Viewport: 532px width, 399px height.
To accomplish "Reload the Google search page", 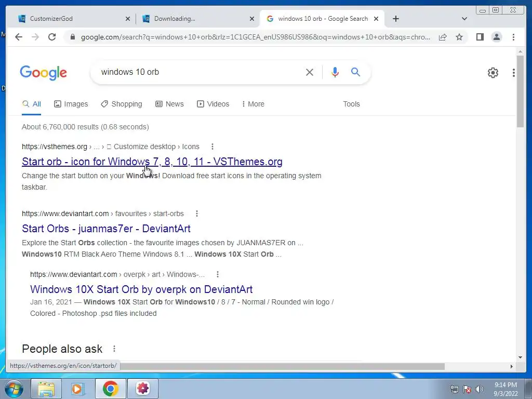I will tap(52, 37).
